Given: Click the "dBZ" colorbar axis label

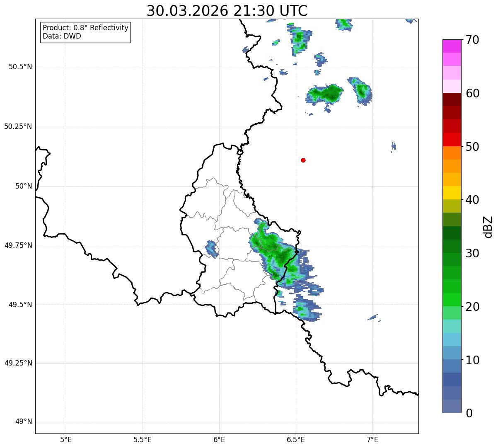Looking at the screenshot, I should [x=488, y=226].
